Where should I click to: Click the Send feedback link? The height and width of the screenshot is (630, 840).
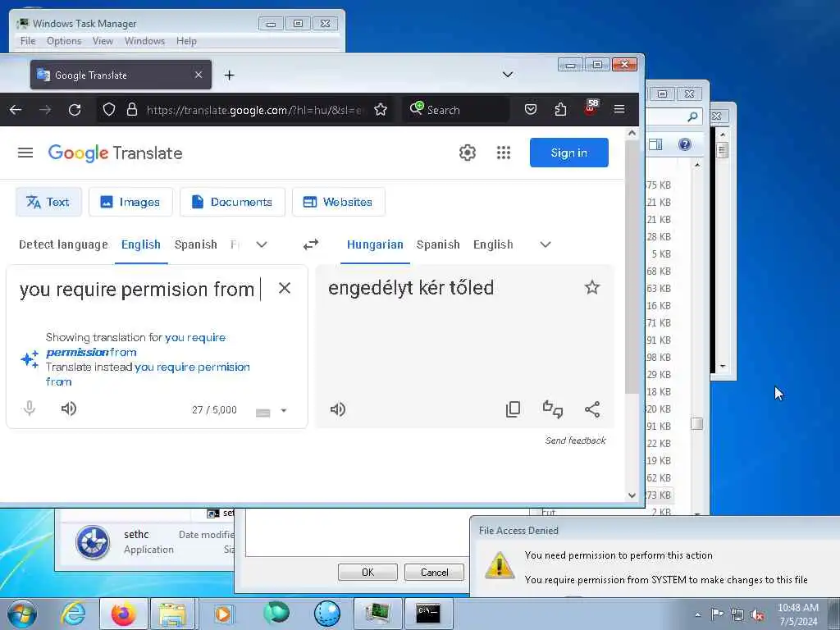tap(575, 441)
